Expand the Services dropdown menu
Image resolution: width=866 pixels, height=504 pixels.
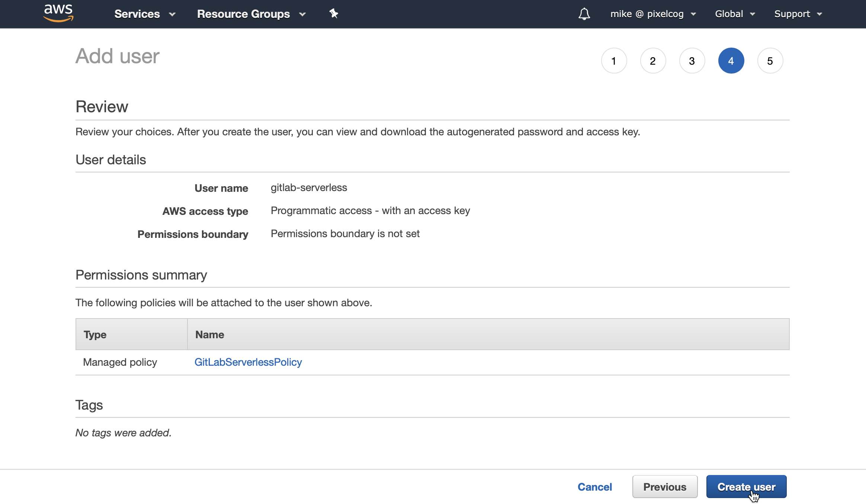click(x=145, y=14)
